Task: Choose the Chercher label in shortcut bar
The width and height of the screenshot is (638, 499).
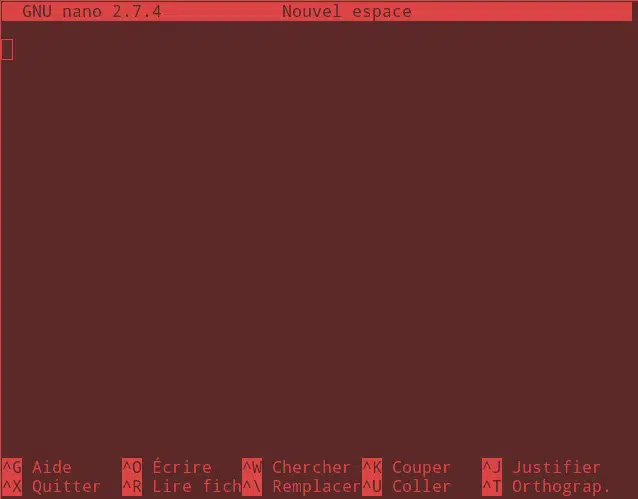Action: click(x=311, y=467)
